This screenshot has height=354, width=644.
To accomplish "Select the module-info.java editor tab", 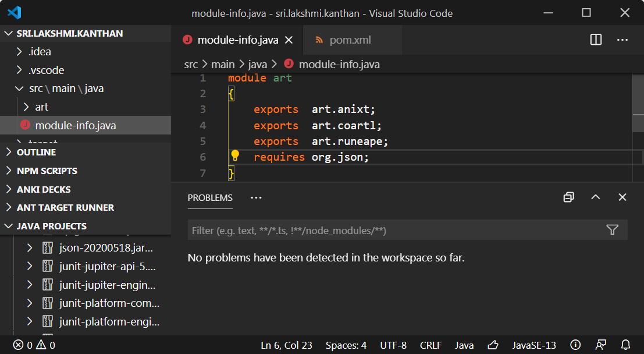I will click(238, 40).
